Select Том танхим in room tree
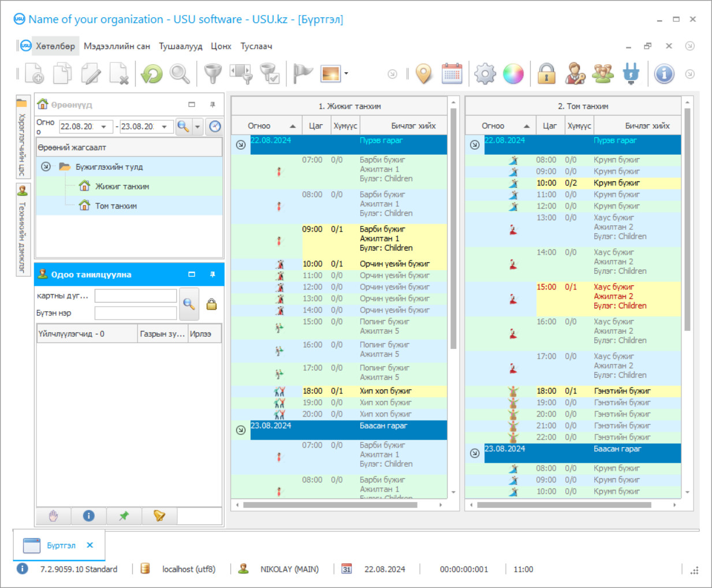Screen dimensions: 712x588 coord(116,206)
